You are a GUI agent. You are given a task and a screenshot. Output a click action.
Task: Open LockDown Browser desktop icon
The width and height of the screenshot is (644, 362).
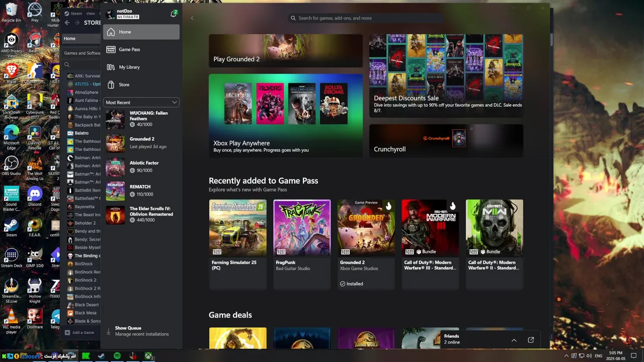tap(11, 107)
